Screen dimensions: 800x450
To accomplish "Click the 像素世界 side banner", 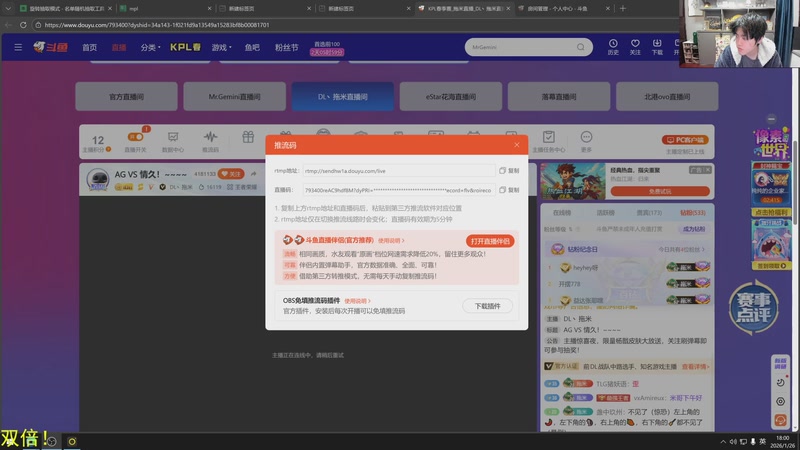I will coord(771,143).
